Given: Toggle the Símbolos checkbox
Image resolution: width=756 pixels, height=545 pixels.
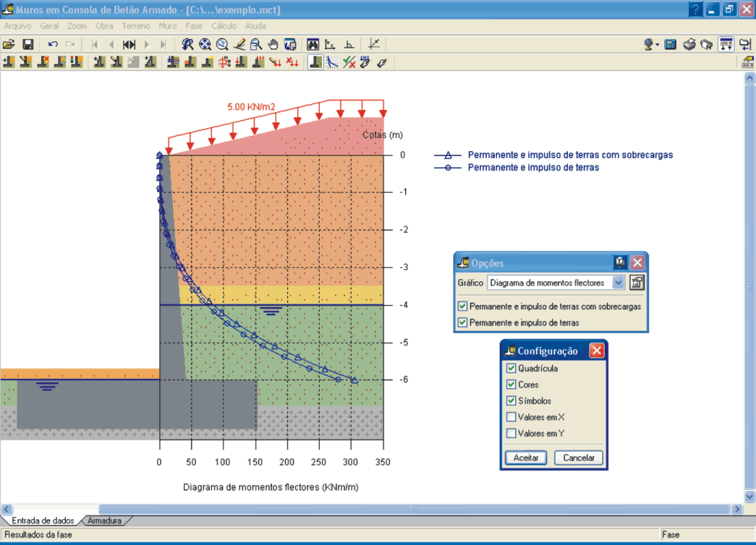Looking at the screenshot, I should click(x=511, y=401).
